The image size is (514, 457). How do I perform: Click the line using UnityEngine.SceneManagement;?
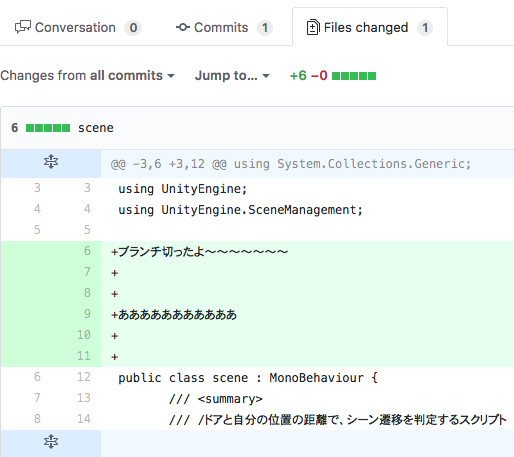click(x=240, y=210)
